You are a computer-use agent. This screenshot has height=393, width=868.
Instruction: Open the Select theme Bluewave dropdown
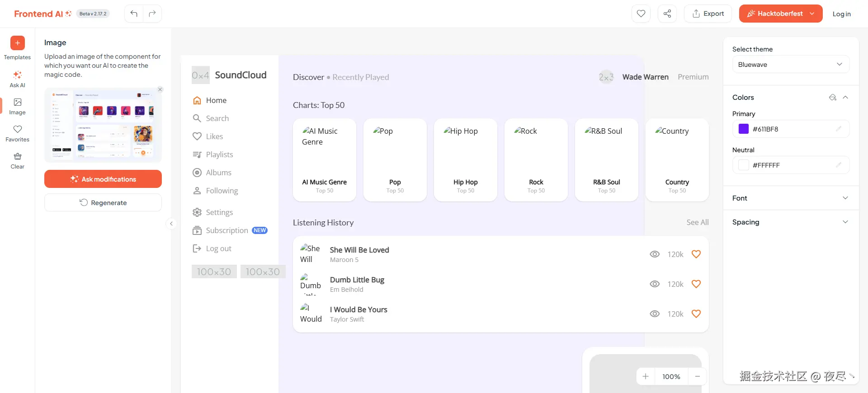pyautogui.click(x=791, y=64)
